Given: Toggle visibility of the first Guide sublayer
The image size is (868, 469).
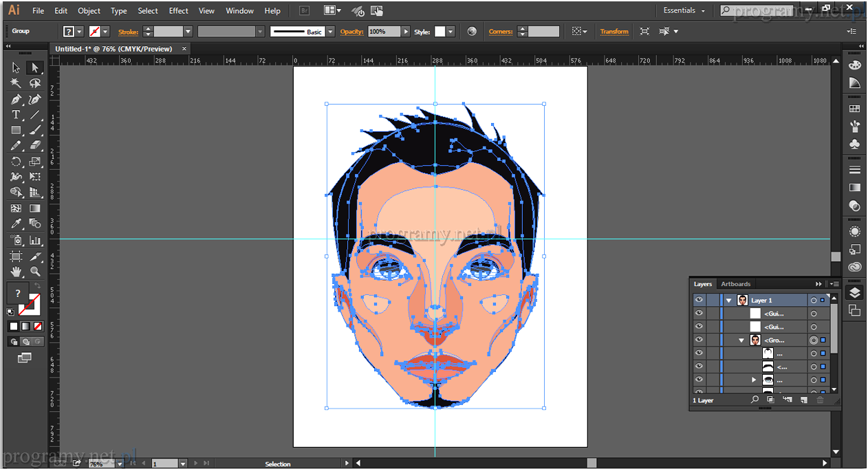Looking at the screenshot, I should click(x=699, y=314).
